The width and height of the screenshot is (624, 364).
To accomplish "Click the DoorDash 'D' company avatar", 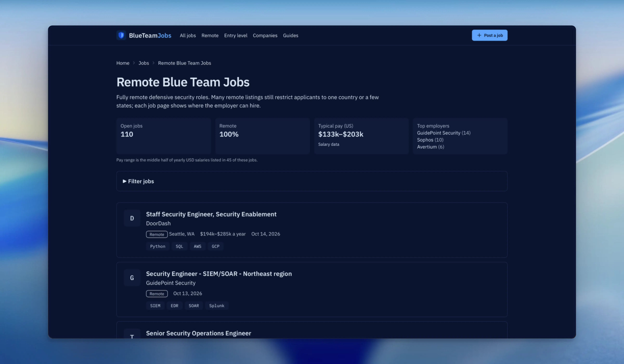I will [132, 218].
